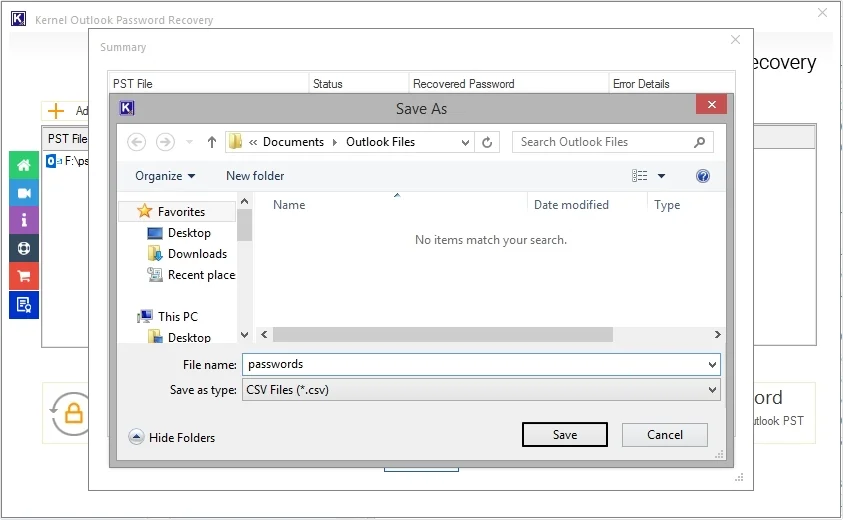Sort by Date modified column header
The width and height of the screenshot is (843, 520).
tap(571, 205)
